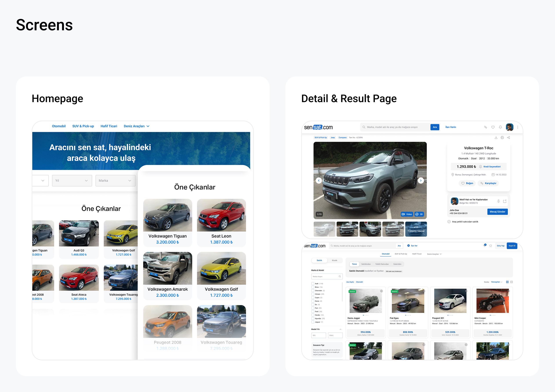This screenshot has height=392, width=555.
Task: Check the Cupra brand filter
Action: click(313, 298)
